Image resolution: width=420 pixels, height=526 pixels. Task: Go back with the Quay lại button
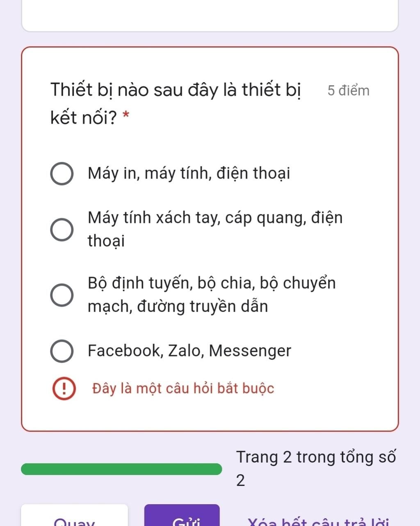pos(75,515)
